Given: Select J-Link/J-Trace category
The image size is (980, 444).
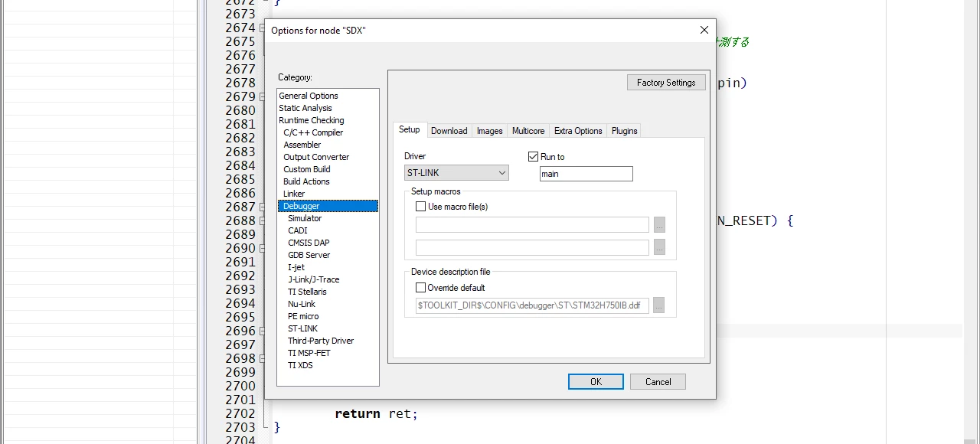Looking at the screenshot, I should pos(314,279).
